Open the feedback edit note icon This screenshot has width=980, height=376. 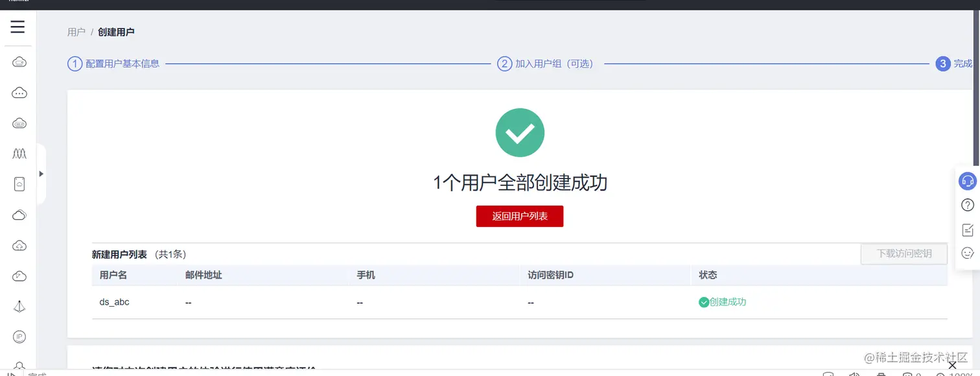(968, 229)
